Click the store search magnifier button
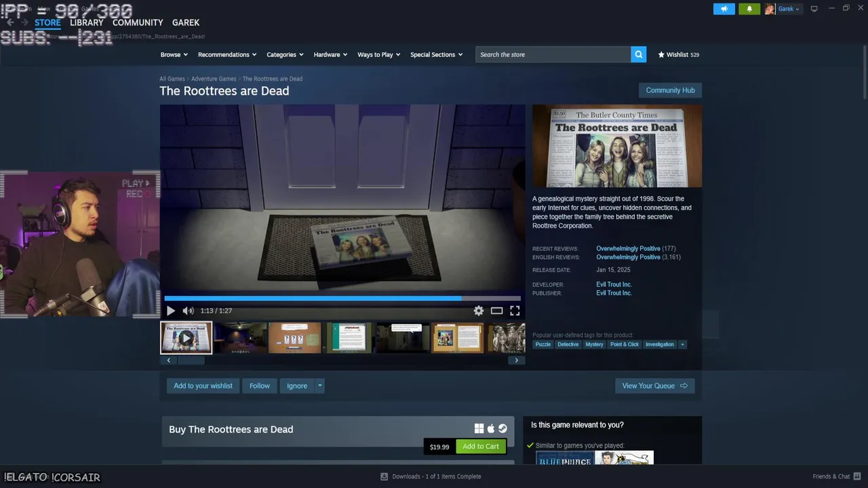868x488 pixels. coord(638,54)
